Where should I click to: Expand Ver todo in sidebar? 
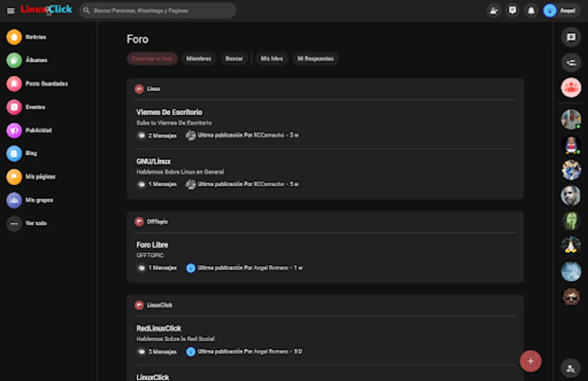tap(26, 223)
